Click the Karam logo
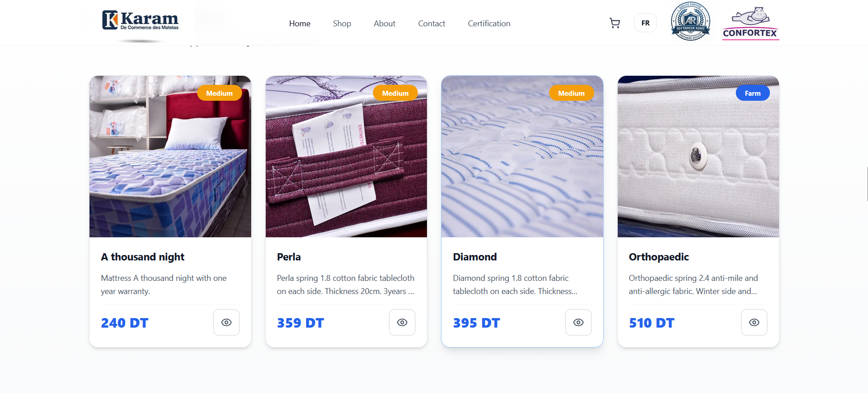The image size is (868, 412). point(140,20)
